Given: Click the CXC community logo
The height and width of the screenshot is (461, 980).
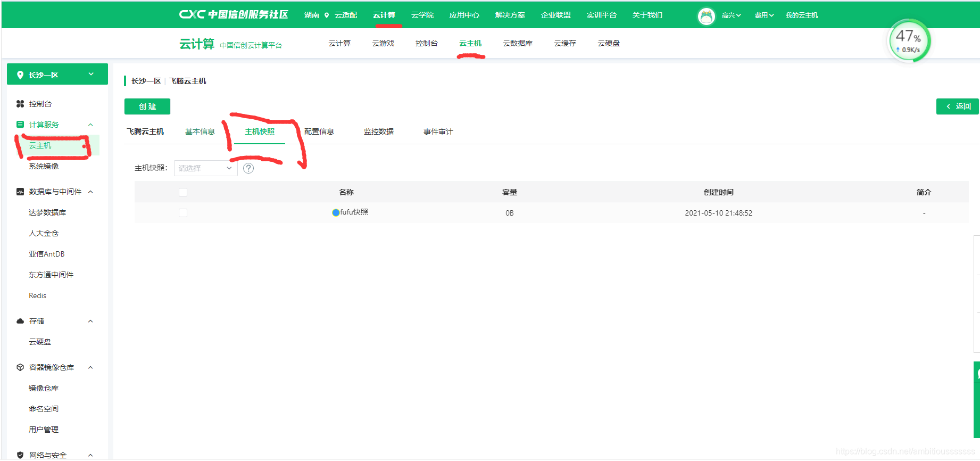Looking at the screenshot, I should pos(234,14).
